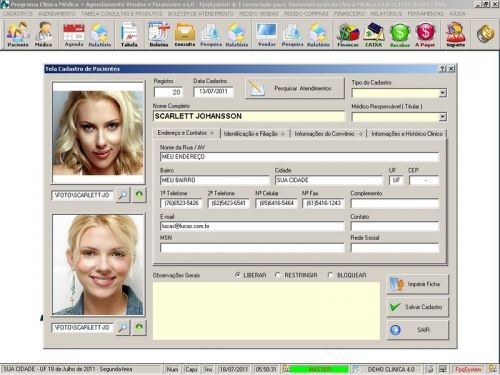The image size is (500, 375).
Task: Open the CAIXA toolbar icon
Action: (373, 34)
